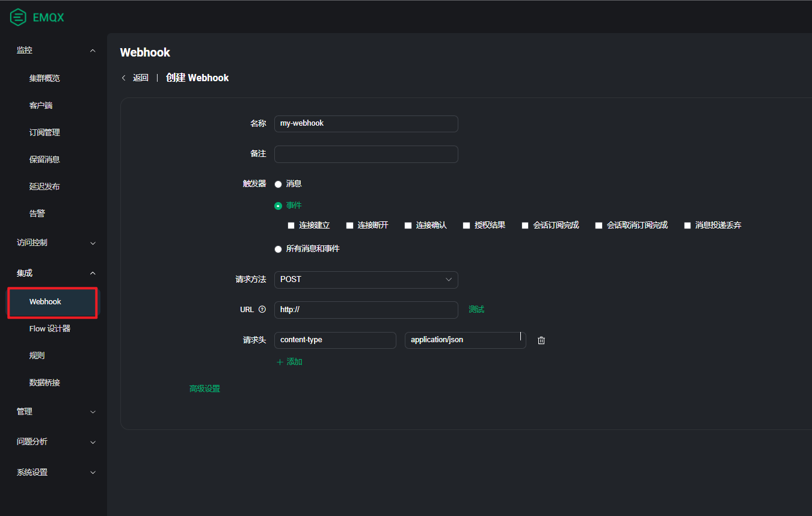Click the 名称 field containing my-webhook
The width and height of the screenshot is (812, 516).
(366, 124)
